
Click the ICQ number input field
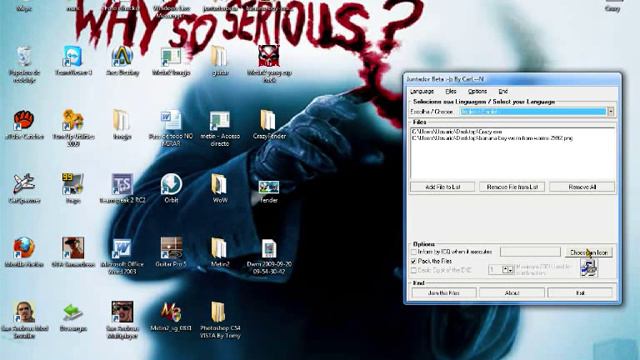(530, 252)
